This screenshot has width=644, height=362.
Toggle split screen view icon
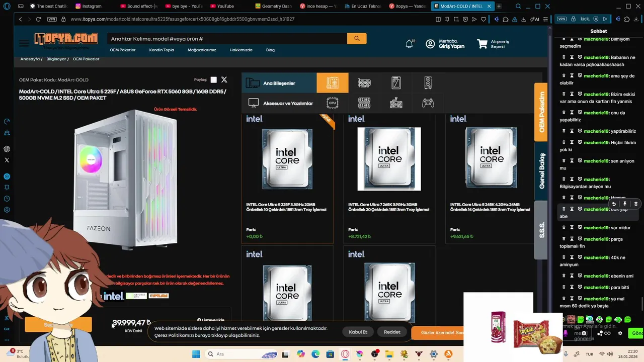pyautogui.click(x=438, y=19)
